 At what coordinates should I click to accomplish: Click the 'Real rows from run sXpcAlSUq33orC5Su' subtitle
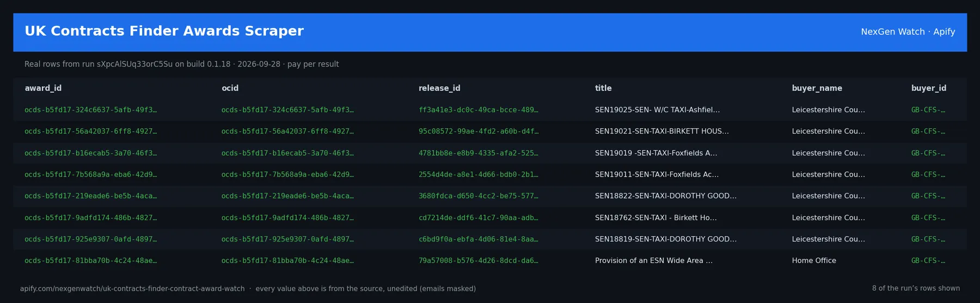click(181, 64)
